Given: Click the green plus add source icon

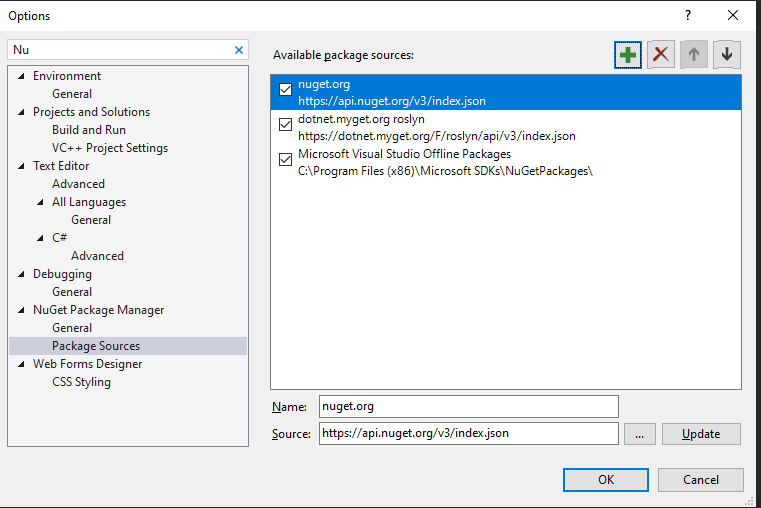Looking at the screenshot, I should (x=627, y=55).
